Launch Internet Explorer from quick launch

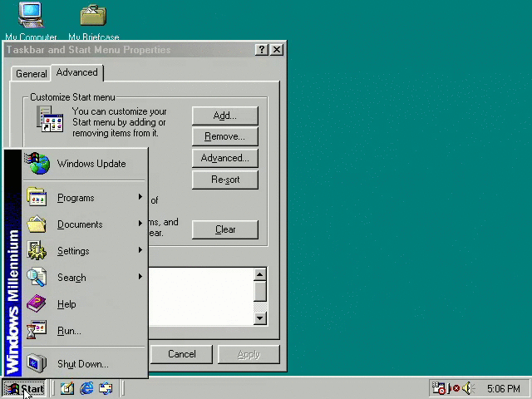tap(86, 388)
